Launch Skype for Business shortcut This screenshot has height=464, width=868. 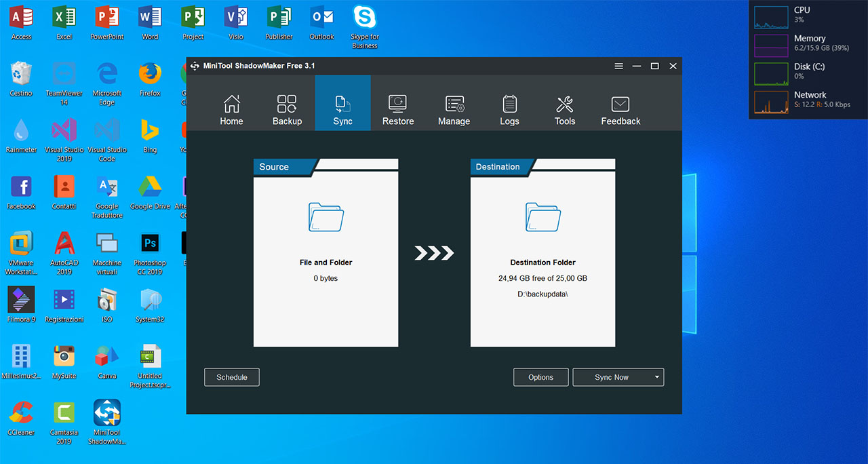point(365,27)
